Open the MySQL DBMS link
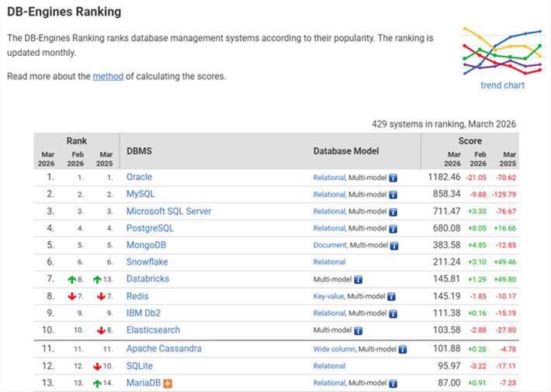Image resolution: width=551 pixels, height=392 pixels. click(x=140, y=194)
